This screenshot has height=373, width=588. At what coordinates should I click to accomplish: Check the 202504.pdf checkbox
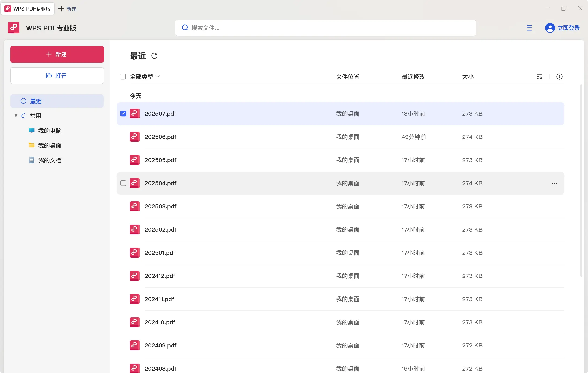tap(123, 183)
